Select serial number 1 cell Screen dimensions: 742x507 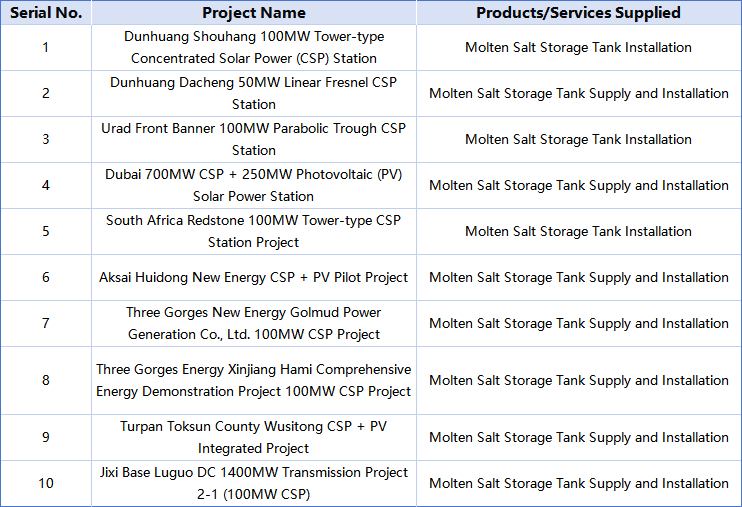pyautogui.click(x=45, y=47)
